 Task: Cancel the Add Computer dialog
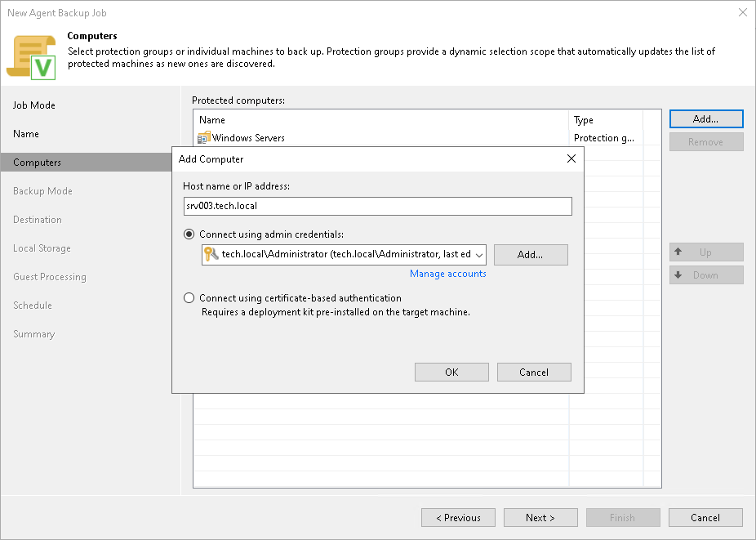pos(534,372)
